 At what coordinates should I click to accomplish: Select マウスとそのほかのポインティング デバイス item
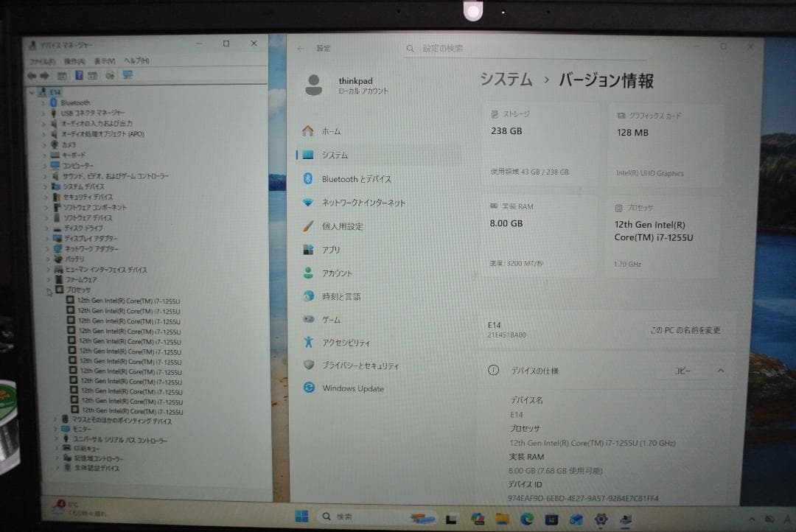pos(122,421)
